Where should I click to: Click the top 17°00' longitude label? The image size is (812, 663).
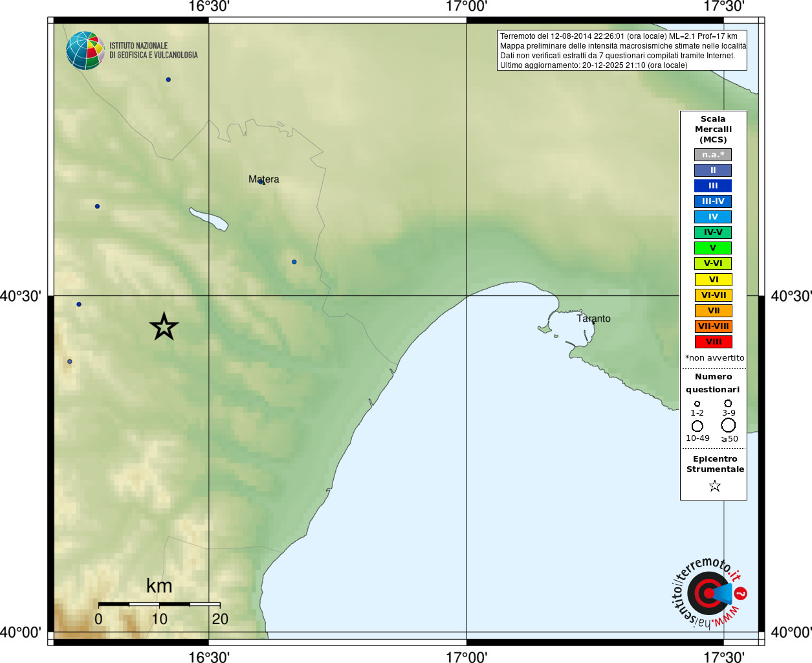pos(466,6)
